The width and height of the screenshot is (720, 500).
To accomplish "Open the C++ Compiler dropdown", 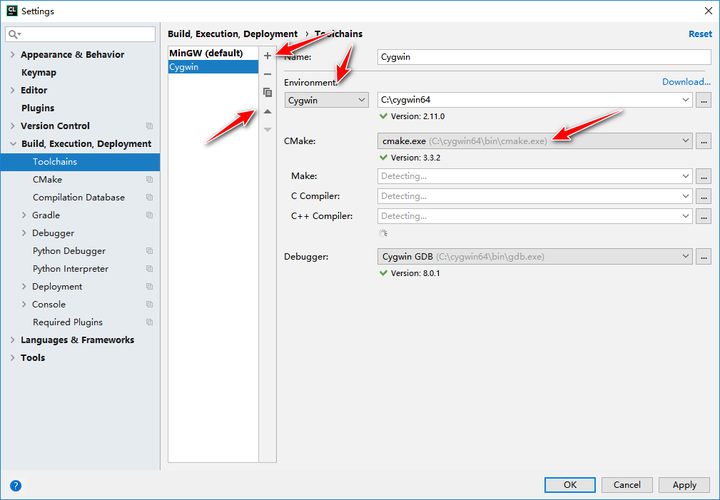I will pyautogui.click(x=685, y=216).
